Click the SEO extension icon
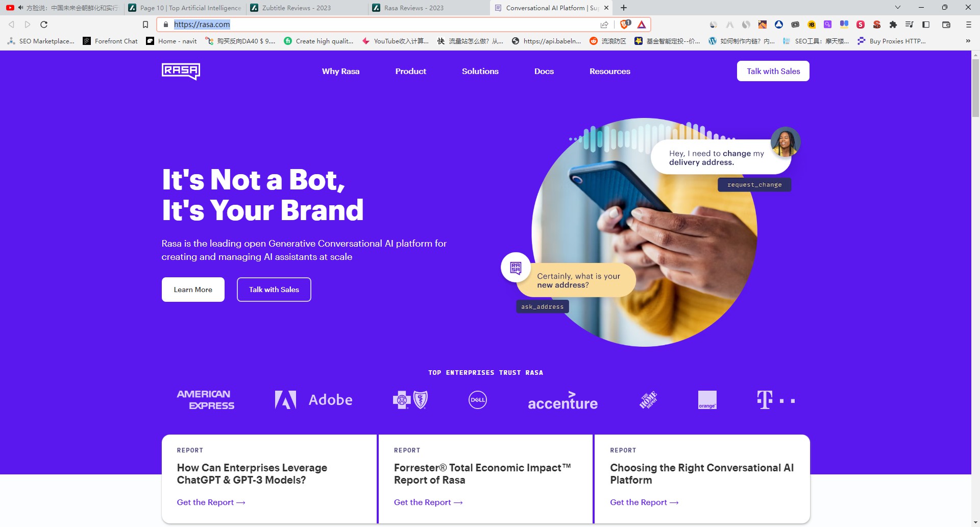This screenshot has height=527, width=980. [x=877, y=25]
